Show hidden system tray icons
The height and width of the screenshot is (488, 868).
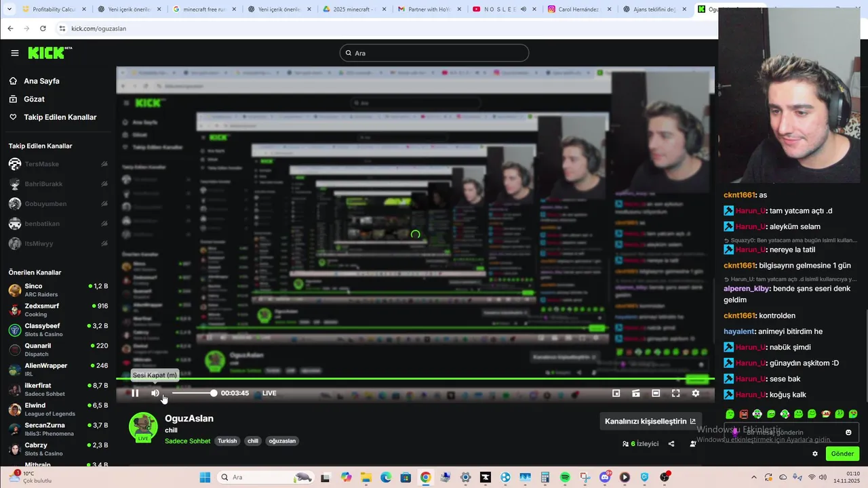753,477
